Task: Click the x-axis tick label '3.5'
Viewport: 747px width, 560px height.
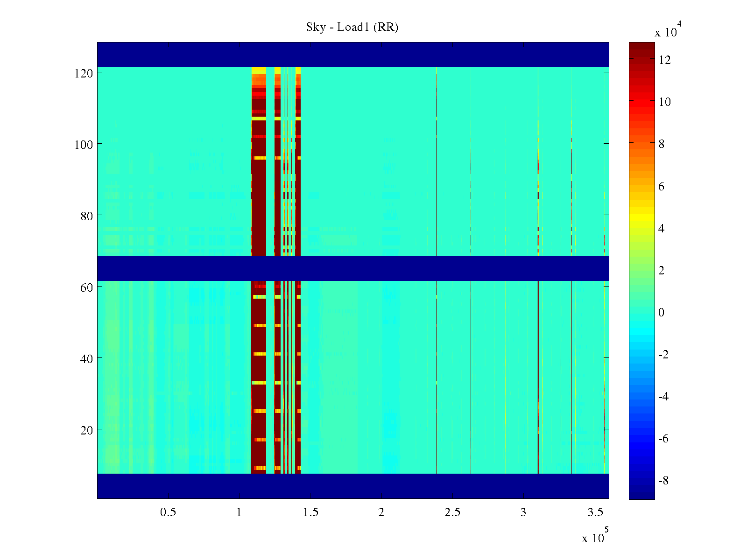Action: pyautogui.click(x=595, y=512)
